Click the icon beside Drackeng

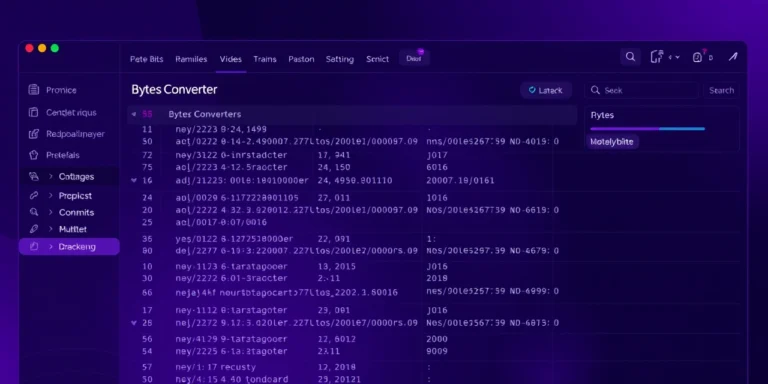point(33,247)
